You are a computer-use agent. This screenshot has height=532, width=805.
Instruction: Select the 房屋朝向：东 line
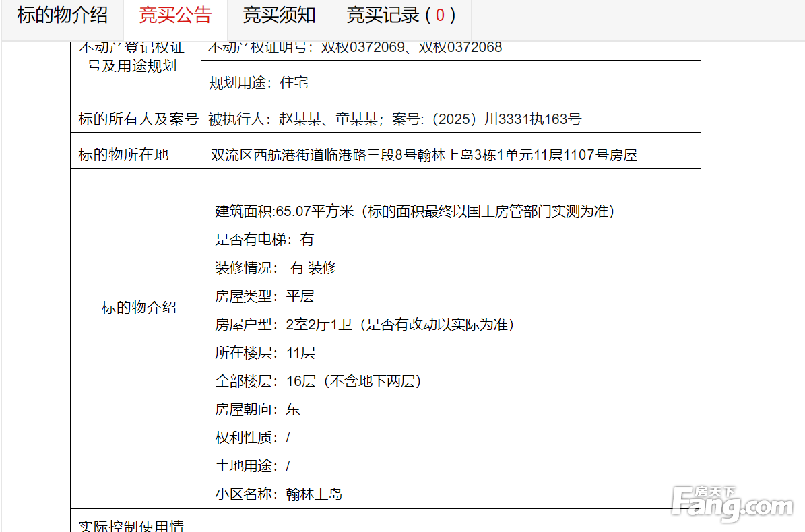coord(257,409)
